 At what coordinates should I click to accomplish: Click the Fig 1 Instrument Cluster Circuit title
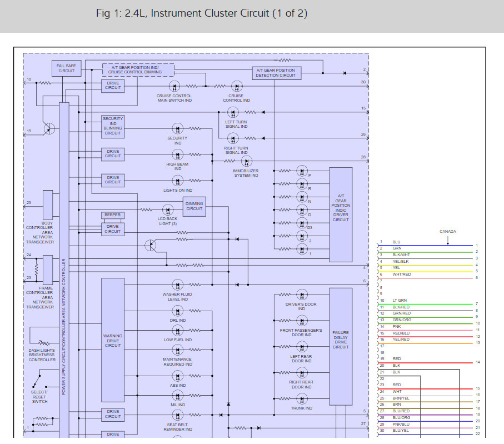click(x=201, y=13)
